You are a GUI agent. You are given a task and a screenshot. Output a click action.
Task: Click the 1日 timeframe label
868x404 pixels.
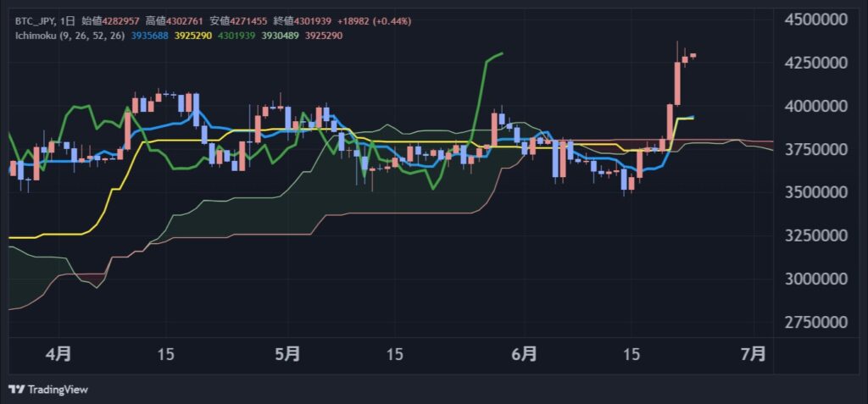[x=67, y=21]
